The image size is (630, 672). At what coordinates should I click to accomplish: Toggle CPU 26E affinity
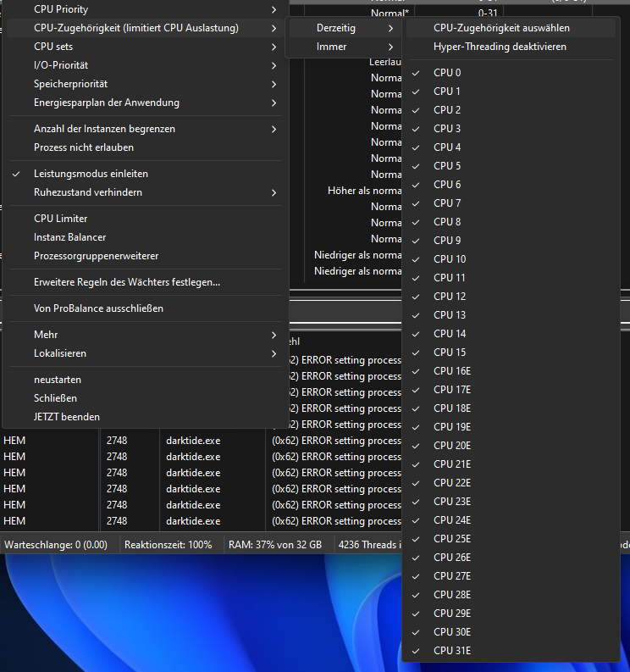tap(511, 558)
